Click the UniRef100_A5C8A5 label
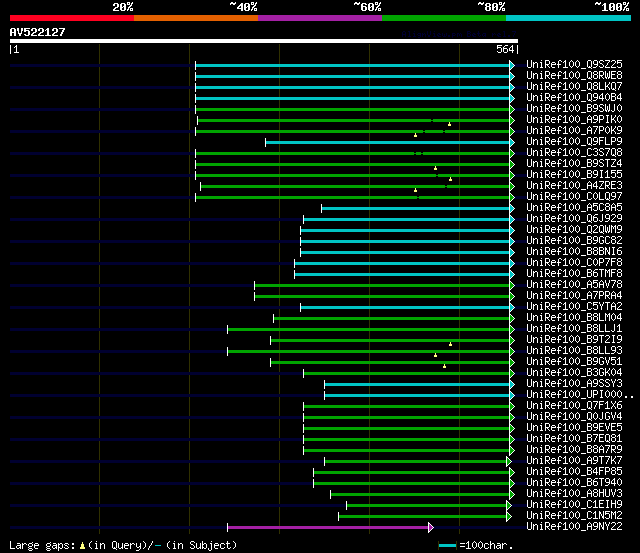Screen dimensions: 640x553 574,208
